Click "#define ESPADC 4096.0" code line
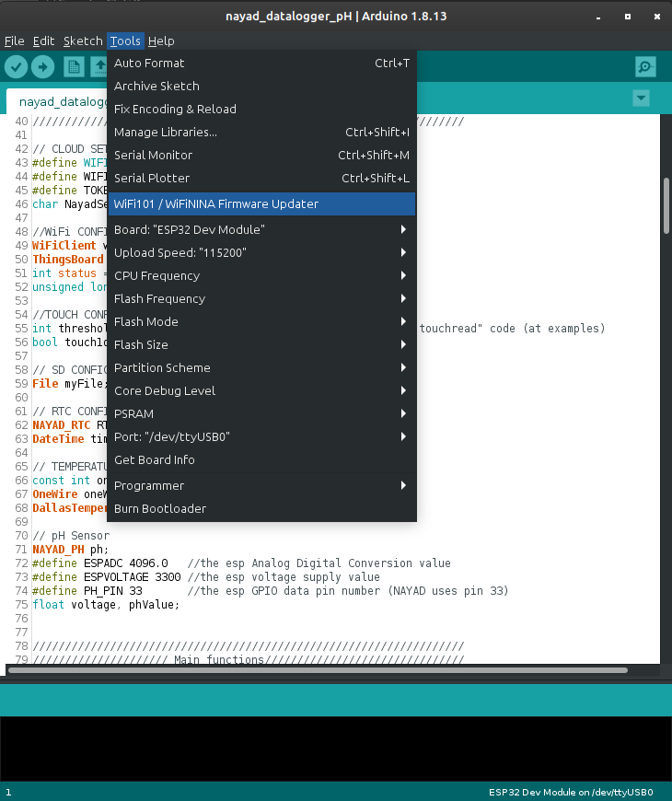The height and width of the screenshot is (801, 672). [100, 563]
